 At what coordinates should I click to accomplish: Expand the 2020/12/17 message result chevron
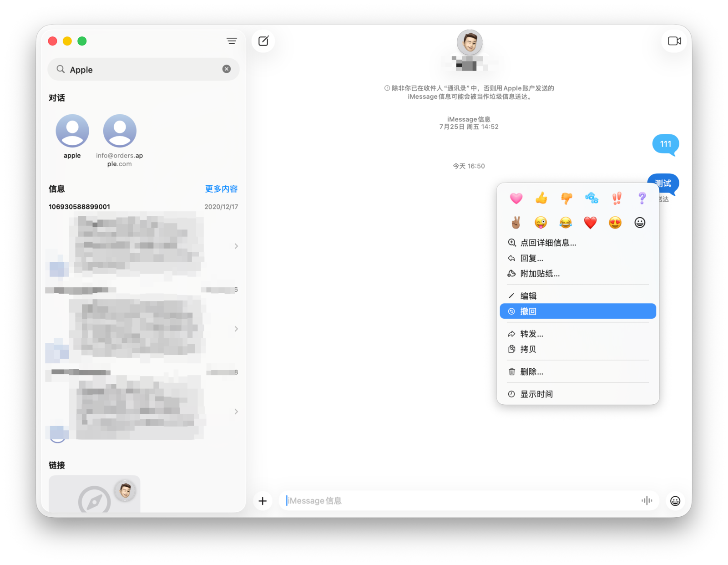coord(236,246)
